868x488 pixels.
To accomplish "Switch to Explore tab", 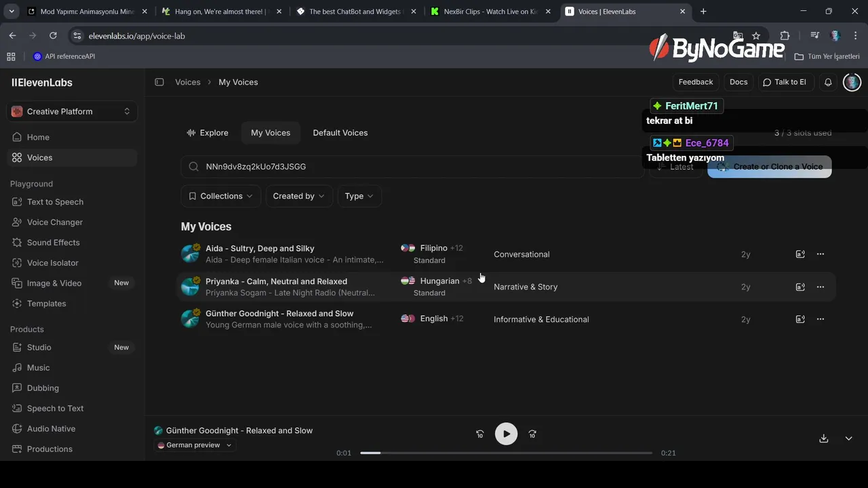I will (208, 133).
